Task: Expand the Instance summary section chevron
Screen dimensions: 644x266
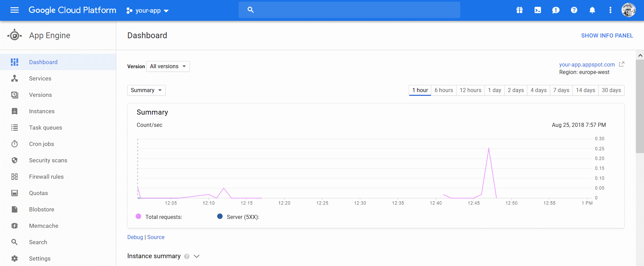Action: [197, 256]
